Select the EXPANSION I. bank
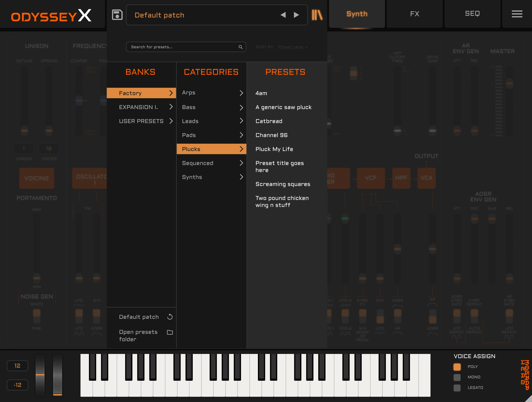Screen dimensions: 532x402 point(141,107)
